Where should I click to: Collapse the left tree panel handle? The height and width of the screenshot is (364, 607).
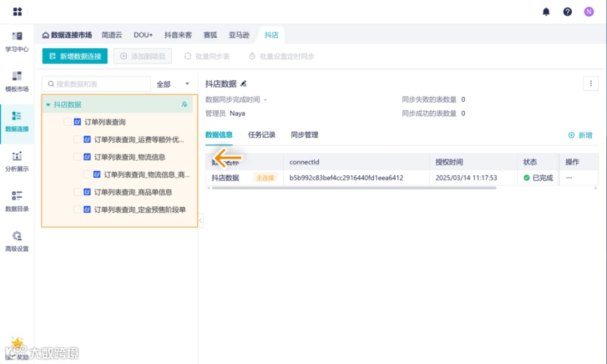[201, 220]
